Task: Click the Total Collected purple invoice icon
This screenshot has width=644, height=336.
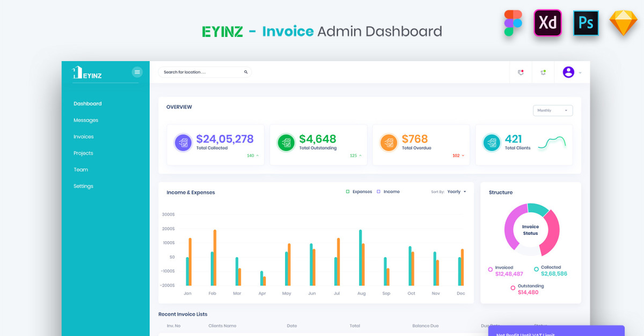Action: (x=184, y=143)
